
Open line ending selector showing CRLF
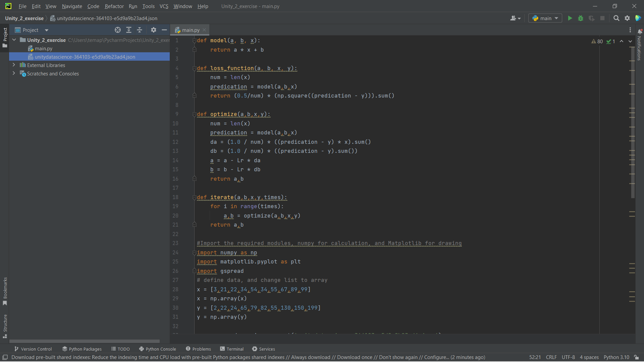(551, 357)
